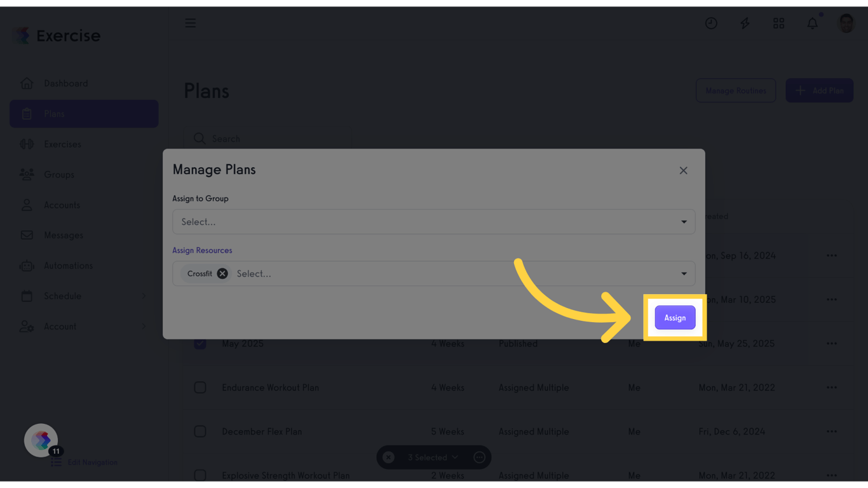Click the lightning bolt icon
Image resolution: width=868 pixels, height=488 pixels.
[x=745, y=24]
